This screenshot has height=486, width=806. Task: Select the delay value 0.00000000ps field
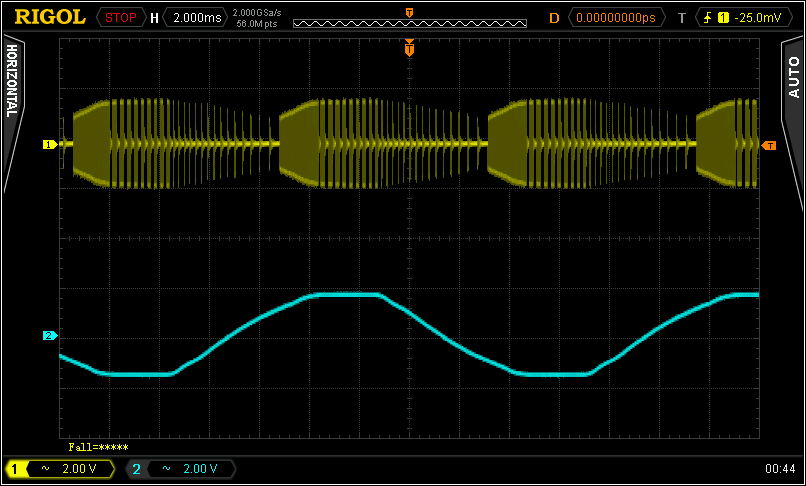(616, 18)
